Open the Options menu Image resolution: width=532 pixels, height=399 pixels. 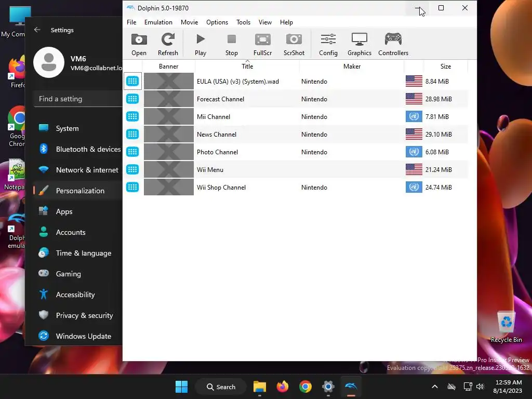(217, 22)
